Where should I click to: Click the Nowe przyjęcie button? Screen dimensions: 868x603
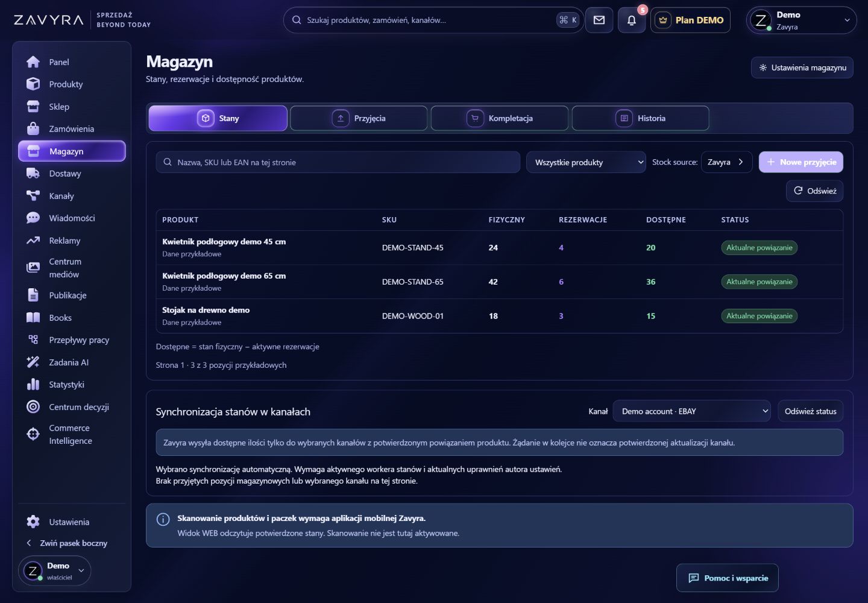(801, 162)
